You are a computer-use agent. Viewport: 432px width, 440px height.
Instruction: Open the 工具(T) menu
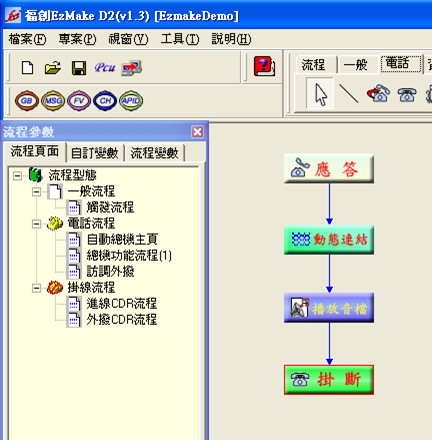tap(180, 39)
